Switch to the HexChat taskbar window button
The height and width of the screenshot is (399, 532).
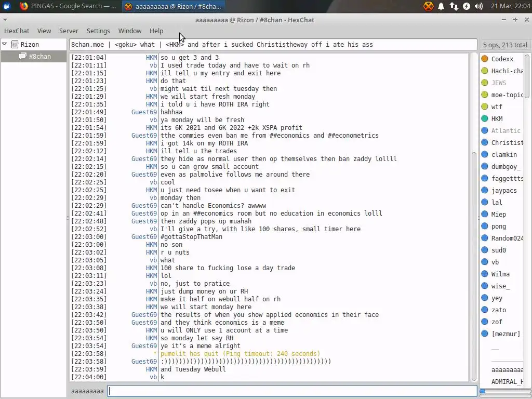point(173,6)
